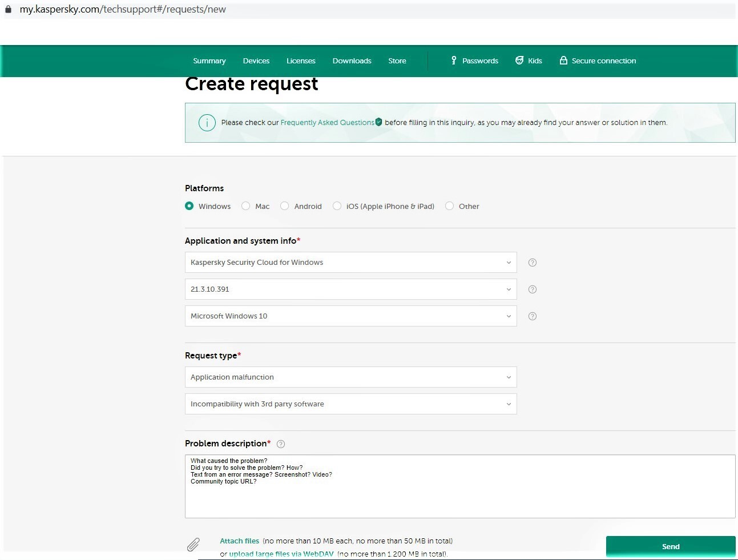Choose the Android platform option
Viewport: 738px width, 560px height.
284,206
